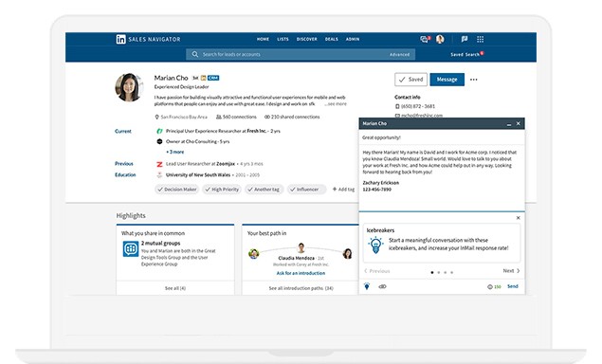This screenshot has height=364, width=602.
Task: Go to next icebreaker
Action: coord(511,271)
